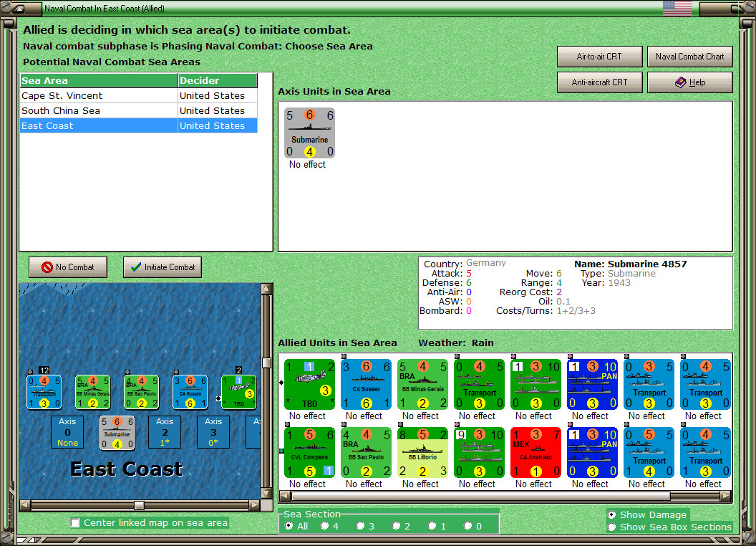Screen dimensions: 756x546
Task: Click the map vertical scrollbar thumb
Action: [x=266, y=363]
